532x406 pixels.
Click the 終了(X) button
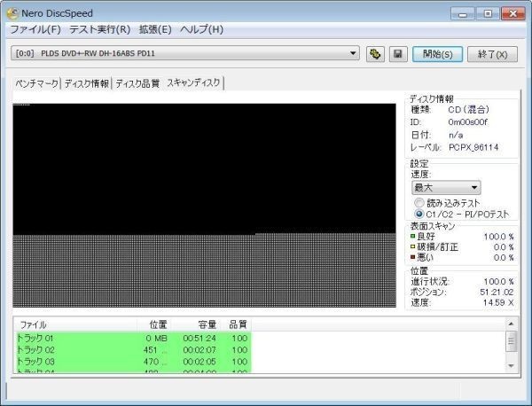[492, 54]
